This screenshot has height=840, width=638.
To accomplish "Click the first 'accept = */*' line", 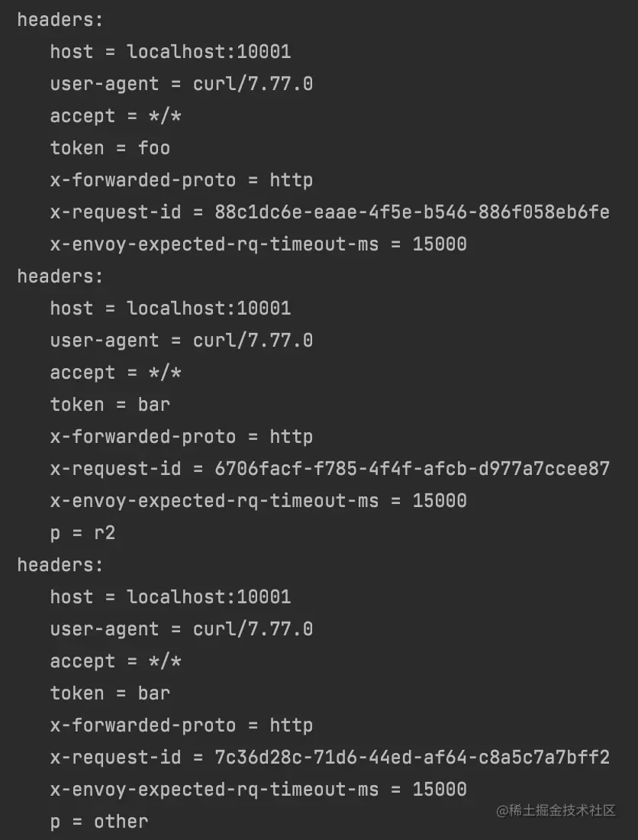I will click(115, 116).
